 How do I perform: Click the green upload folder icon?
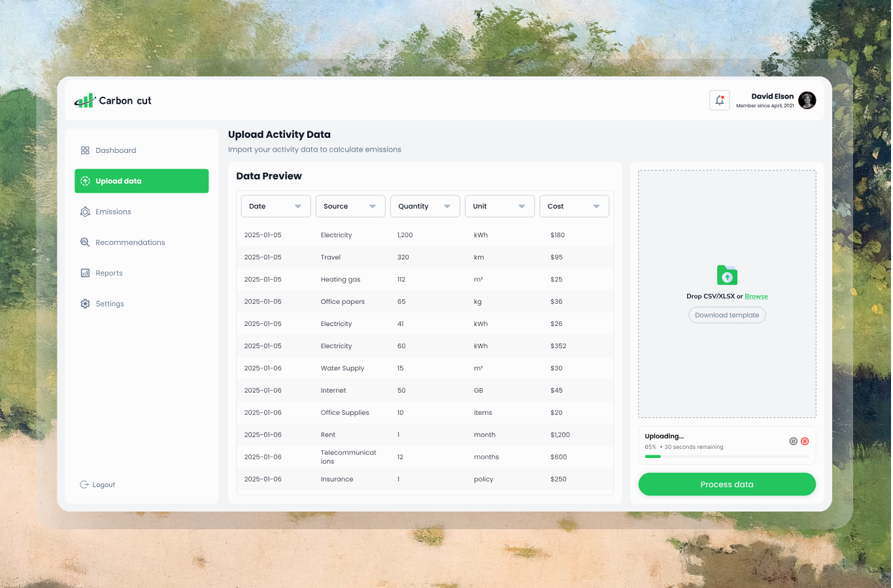tap(727, 275)
